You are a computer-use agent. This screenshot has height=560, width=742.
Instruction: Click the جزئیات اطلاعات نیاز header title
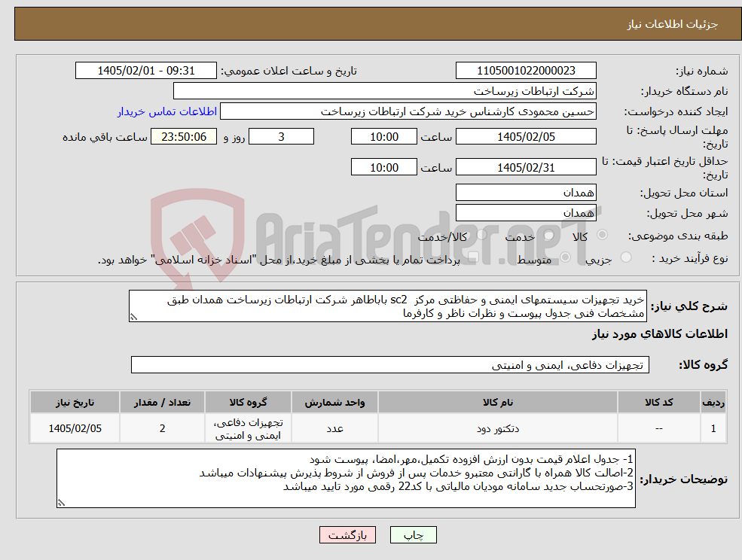tap(673, 24)
